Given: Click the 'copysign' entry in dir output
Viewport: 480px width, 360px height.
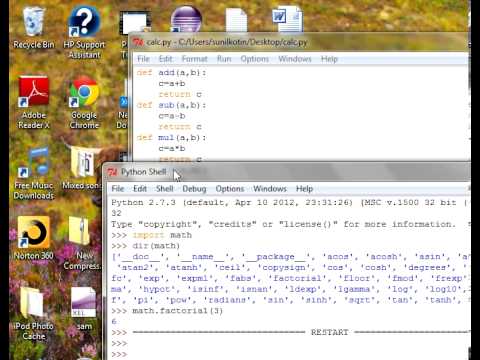Looking at the screenshot, I should tap(285, 268).
